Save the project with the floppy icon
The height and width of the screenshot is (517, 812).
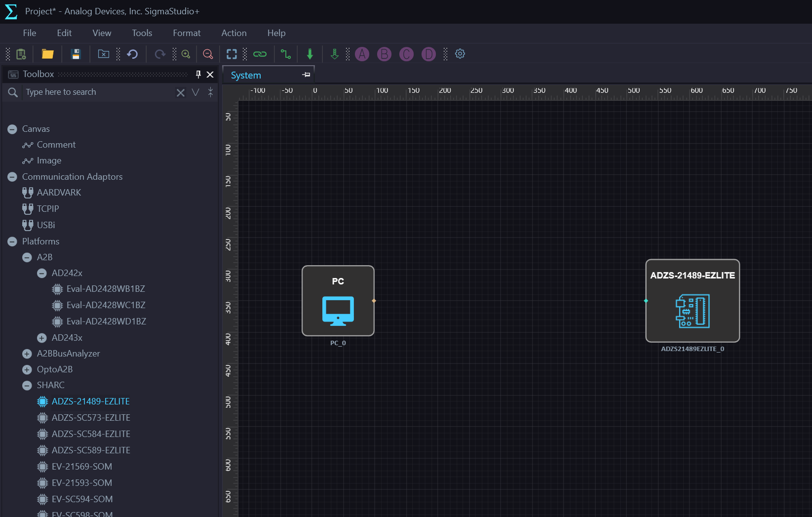tap(76, 54)
